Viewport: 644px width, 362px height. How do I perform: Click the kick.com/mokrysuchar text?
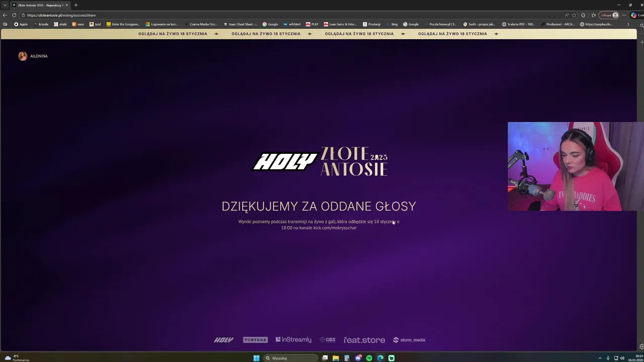[335, 228]
